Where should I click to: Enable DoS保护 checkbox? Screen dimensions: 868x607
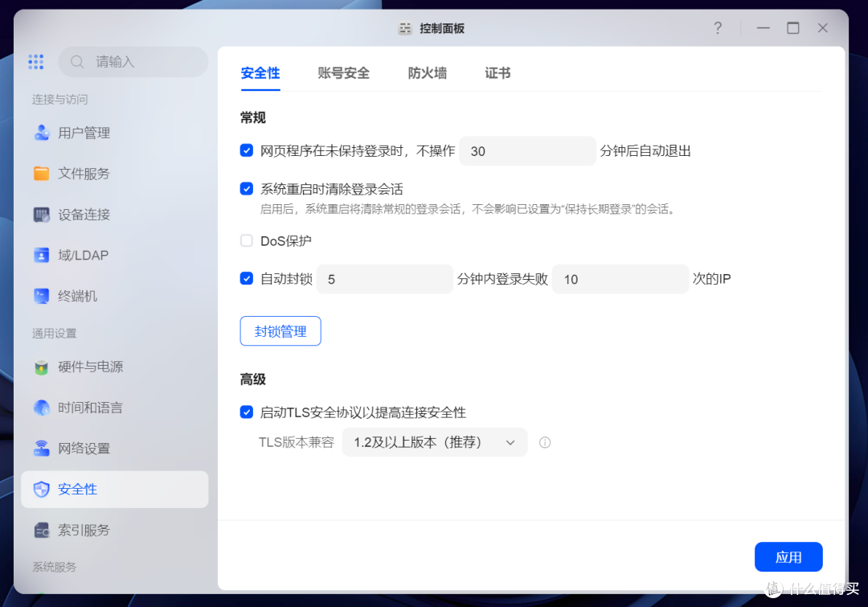[x=247, y=240]
